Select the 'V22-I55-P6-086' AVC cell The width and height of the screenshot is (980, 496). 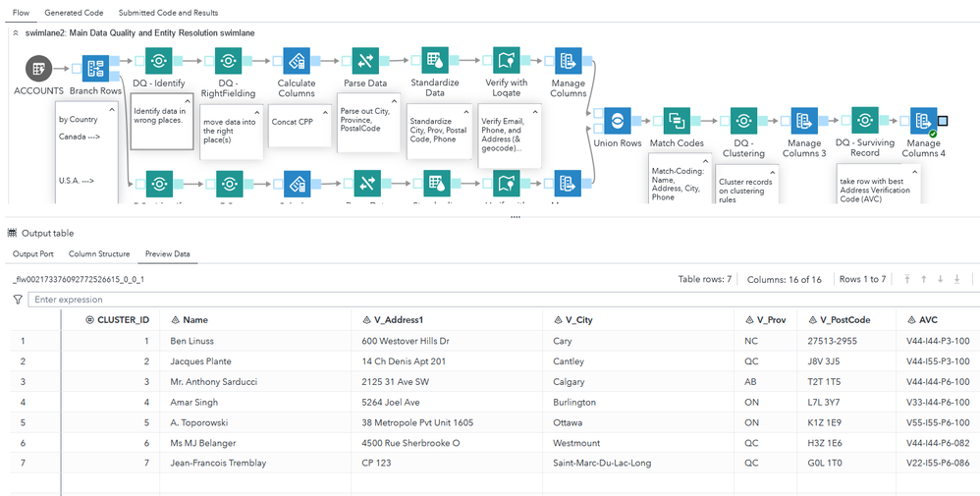tap(938, 464)
